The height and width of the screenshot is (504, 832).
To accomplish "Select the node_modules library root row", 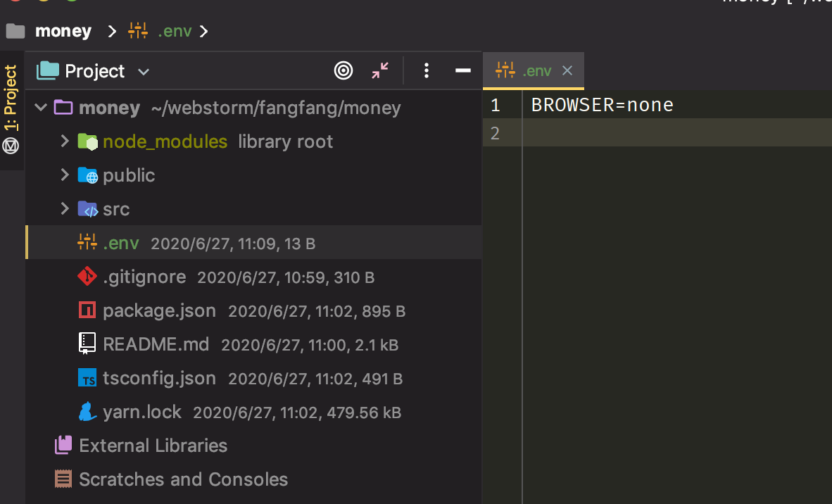I will (x=253, y=141).
